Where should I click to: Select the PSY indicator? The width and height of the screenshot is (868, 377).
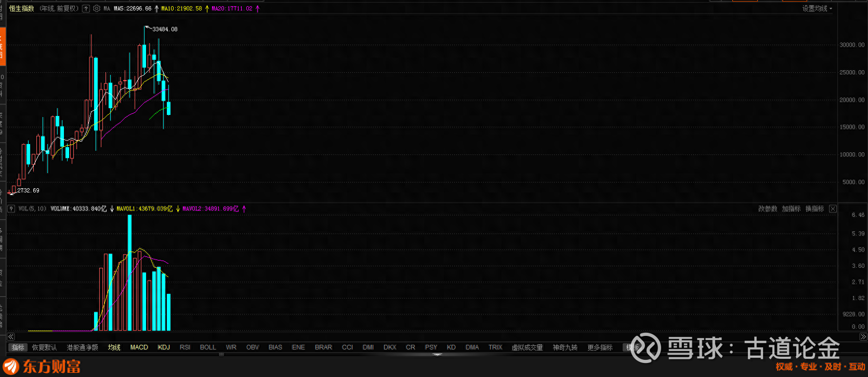[431, 347]
